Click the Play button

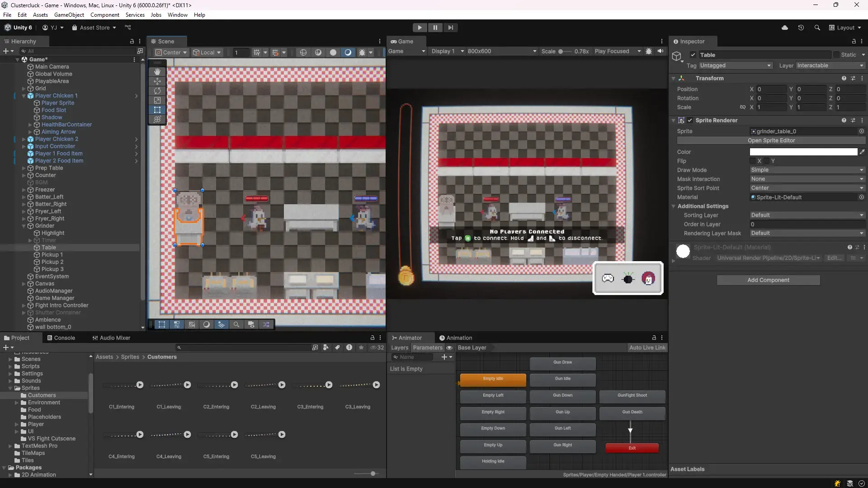click(x=420, y=28)
